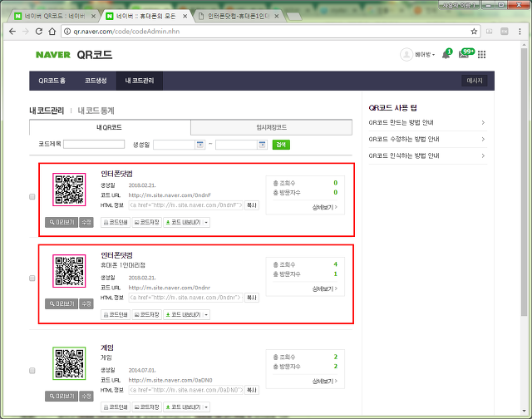
Task: Select checkbox for 휴대폰 1인대리점 code
Action: pos(32,279)
